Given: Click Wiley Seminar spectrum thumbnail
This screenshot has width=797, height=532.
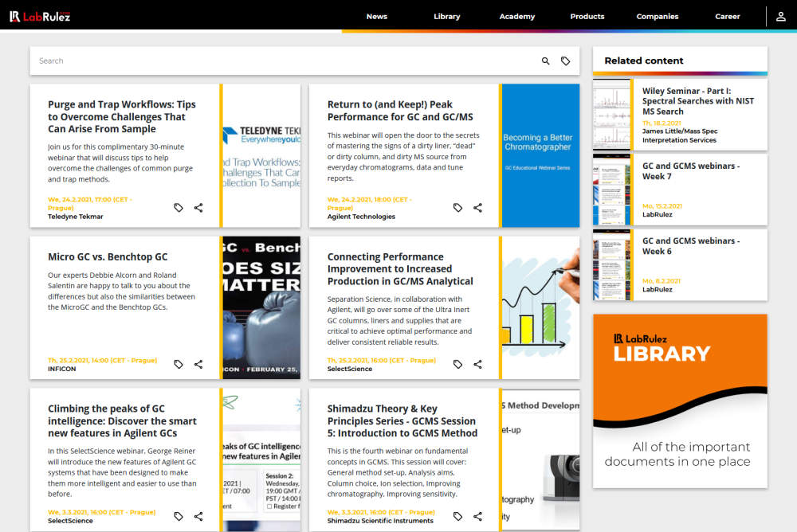Looking at the screenshot, I should pos(611,115).
